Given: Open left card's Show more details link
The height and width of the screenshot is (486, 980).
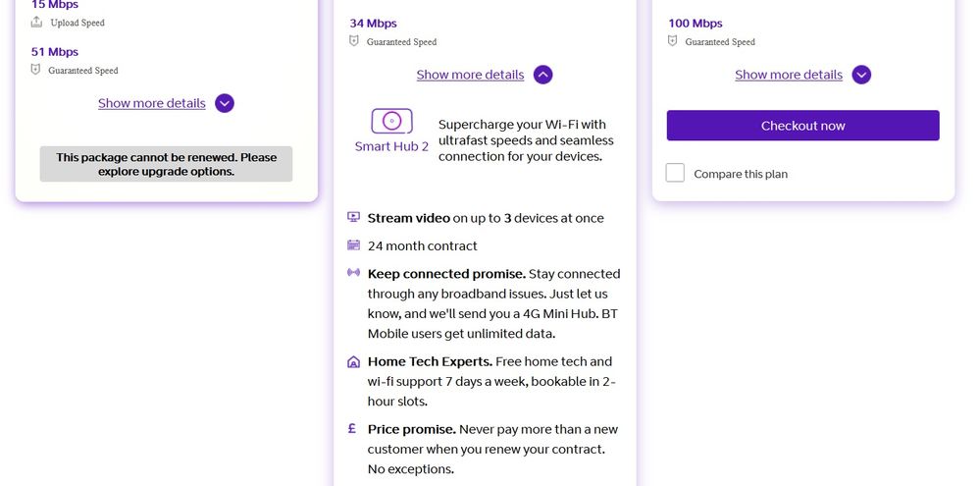Looking at the screenshot, I should coord(152,103).
